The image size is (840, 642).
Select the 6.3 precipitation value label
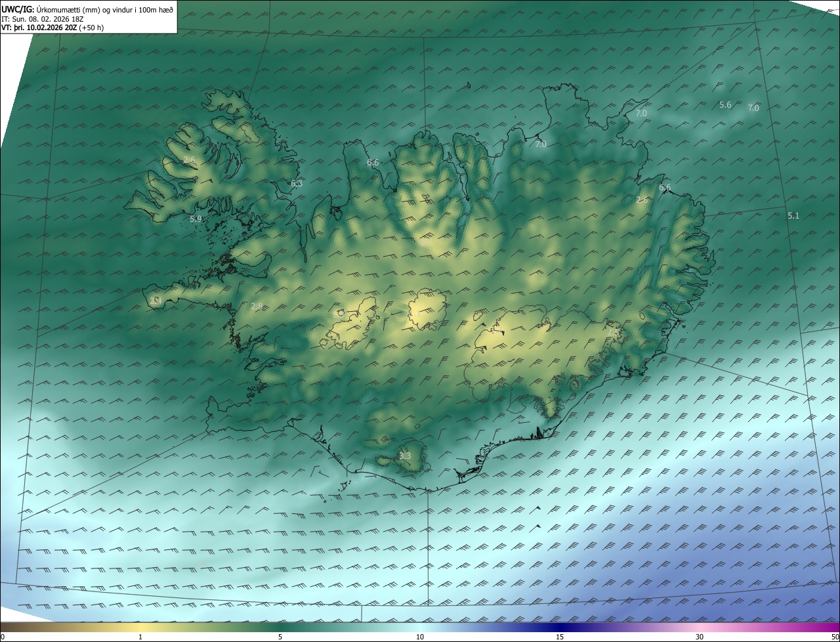pos(297,184)
